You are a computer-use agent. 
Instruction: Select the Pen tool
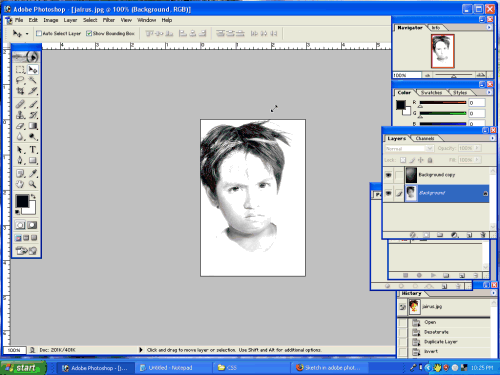click(20, 161)
